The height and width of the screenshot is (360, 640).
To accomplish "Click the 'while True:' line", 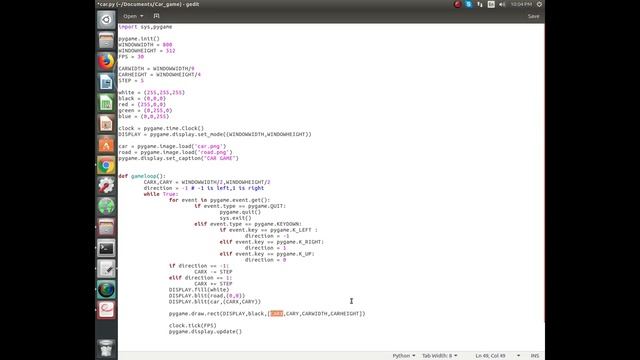I will click(161, 194).
